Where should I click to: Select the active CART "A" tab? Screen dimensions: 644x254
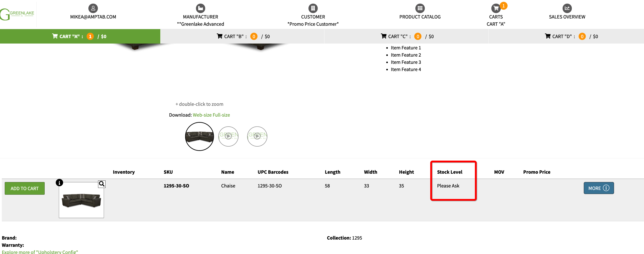[x=80, y=37]
